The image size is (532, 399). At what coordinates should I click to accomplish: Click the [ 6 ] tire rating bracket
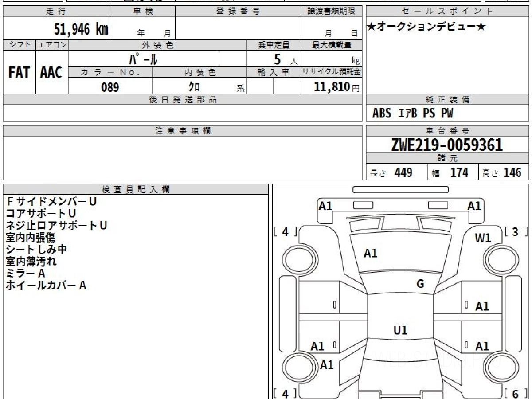516,394
